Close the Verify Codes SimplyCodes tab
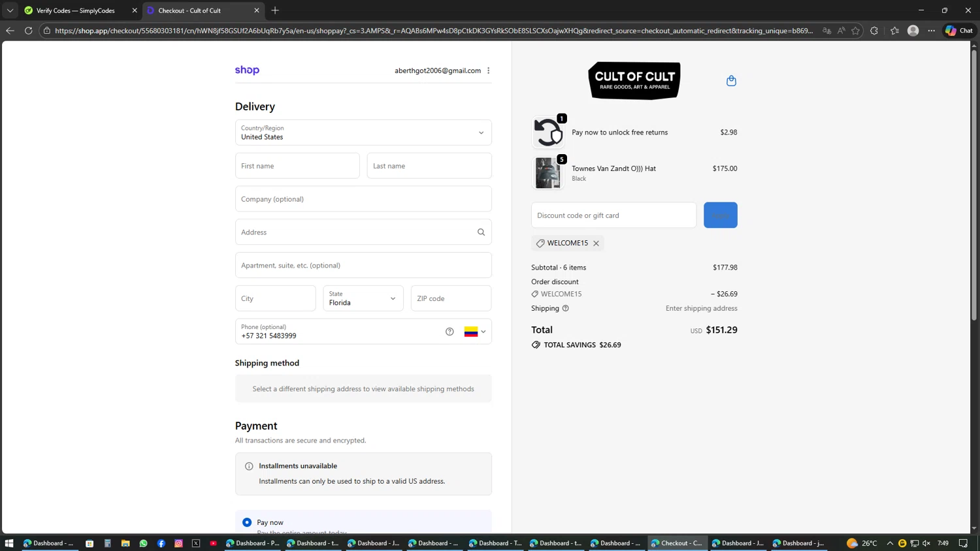The width and height of the screenshot is (980, 551). pyautogui.click(x=135, y=10)
